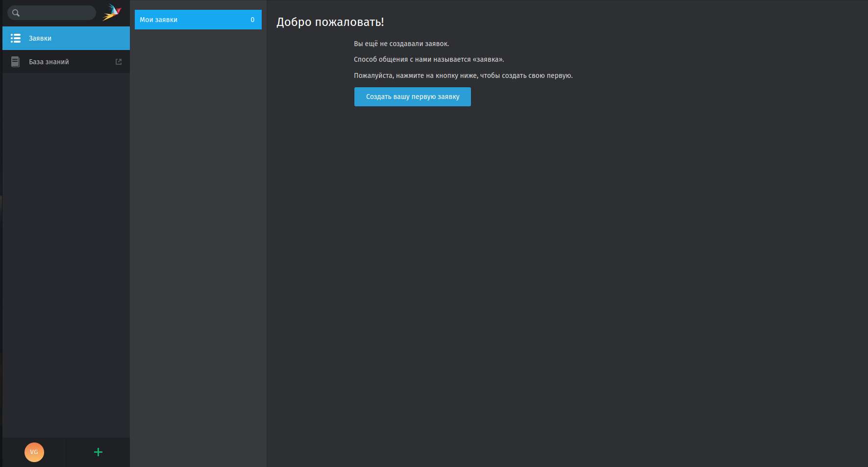Click the text Вы ещё не создавали заявок
Image resolution: width=868 pixels, height=467 pixels.
click(401, 44)
